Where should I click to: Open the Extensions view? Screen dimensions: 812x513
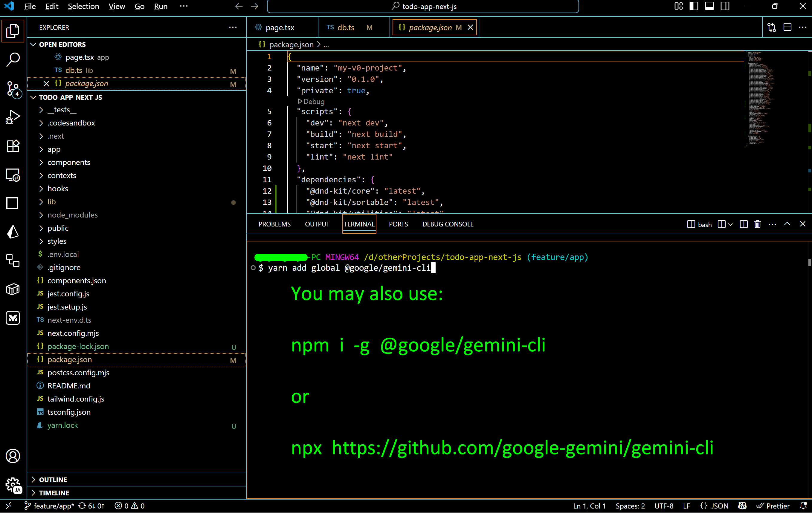click(x=13, y=146)
